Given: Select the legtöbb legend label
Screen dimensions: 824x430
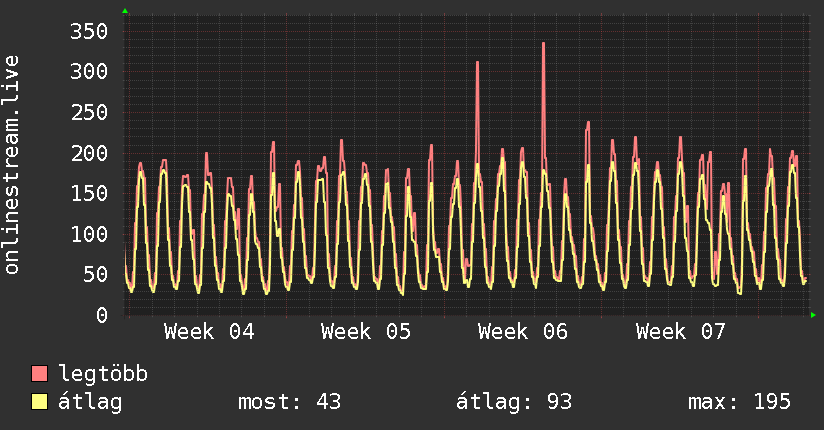Looking at the screenshot, I should point(103,373).
